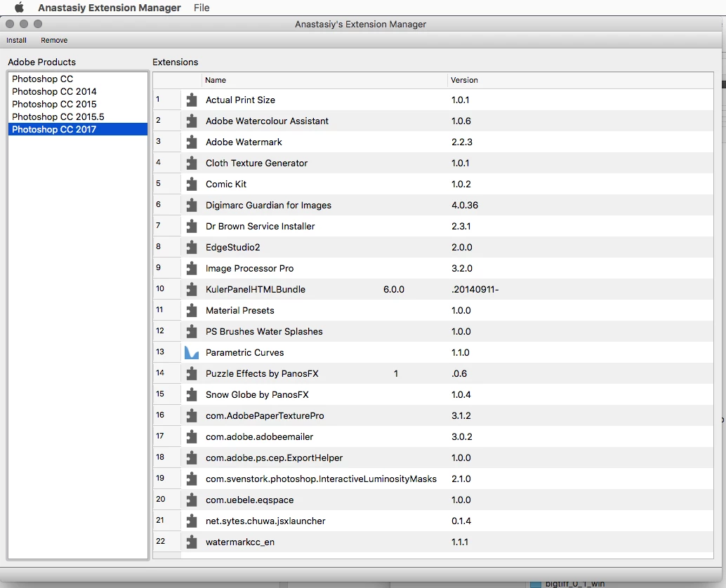Click the puzzle icon for KulerPanelHTMLBundle

[x=192, y=290]
